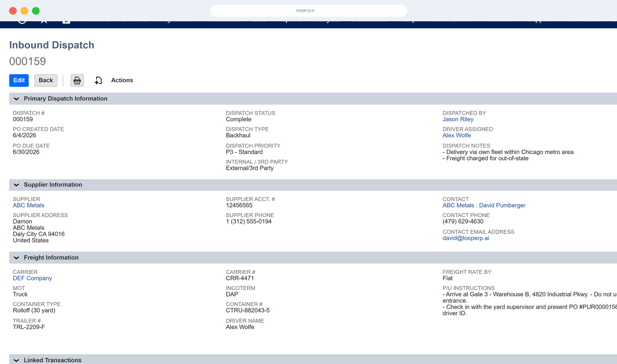Click the Dispatch Type value Backhaul
Image resolution: width=617 pixels, height=364 pixels.
point(238,135)
